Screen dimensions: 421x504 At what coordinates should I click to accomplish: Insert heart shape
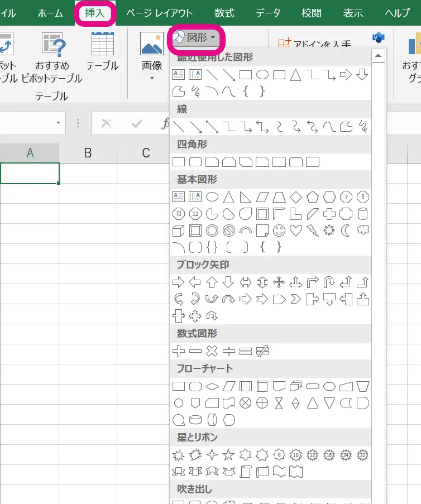[295, 231]
